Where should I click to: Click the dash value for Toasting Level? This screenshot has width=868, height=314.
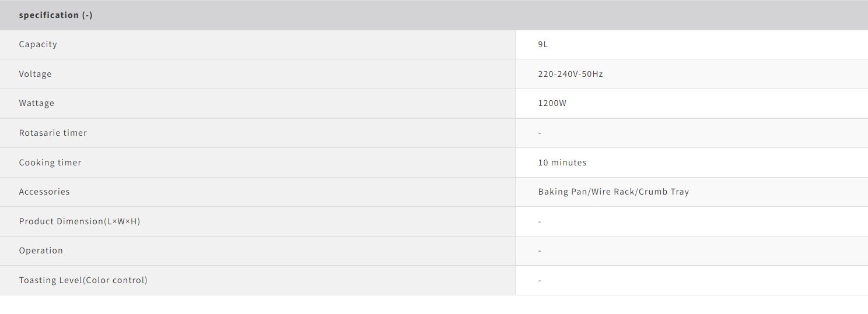[x=540, y=281]
